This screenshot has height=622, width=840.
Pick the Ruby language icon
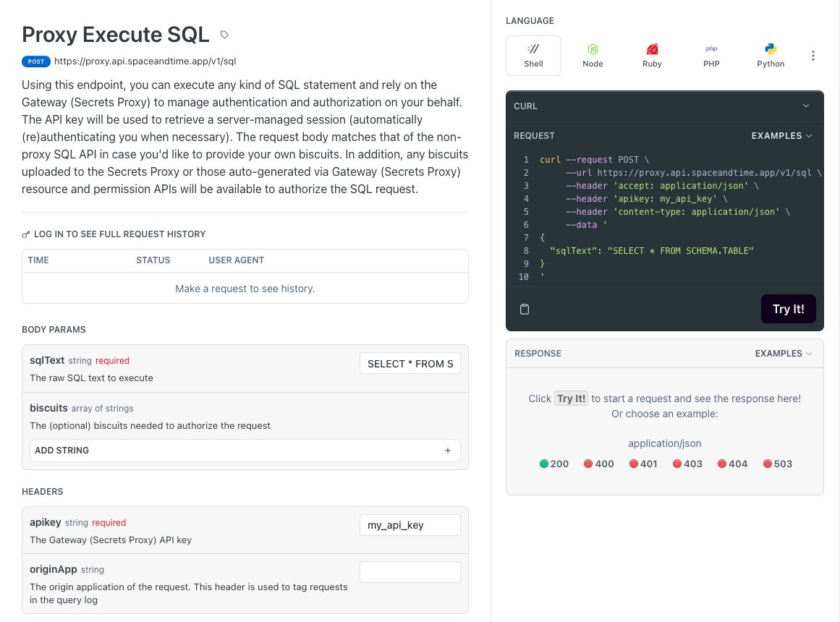coord(652,49)
